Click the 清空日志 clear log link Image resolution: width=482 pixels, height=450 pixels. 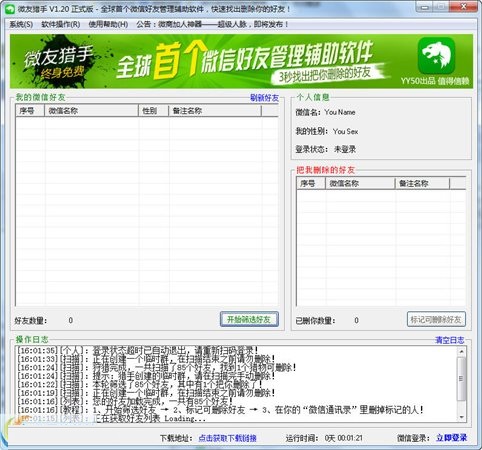[x=450, y=340]
